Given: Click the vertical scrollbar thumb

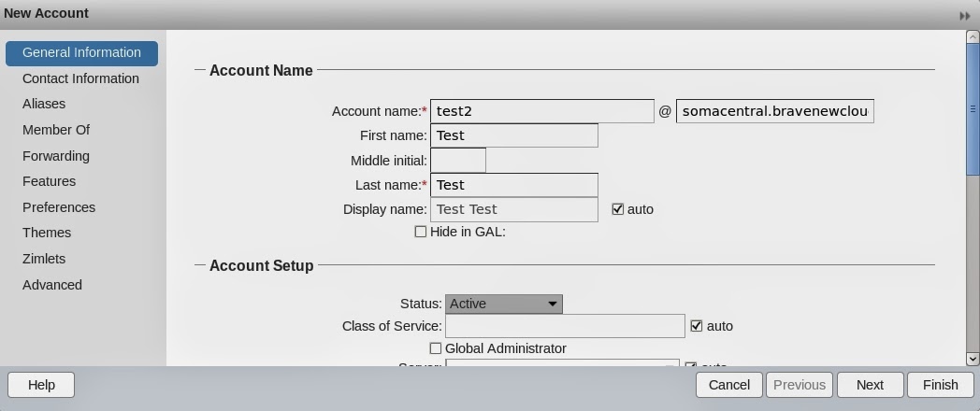Looking at the screenshot, I should [x=973, y=107].
